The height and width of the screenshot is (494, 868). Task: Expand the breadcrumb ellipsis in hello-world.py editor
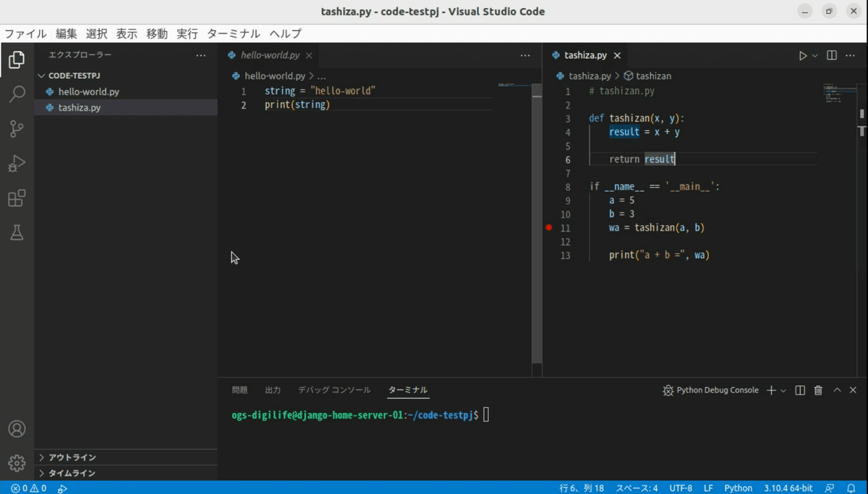tap(322, 76)
